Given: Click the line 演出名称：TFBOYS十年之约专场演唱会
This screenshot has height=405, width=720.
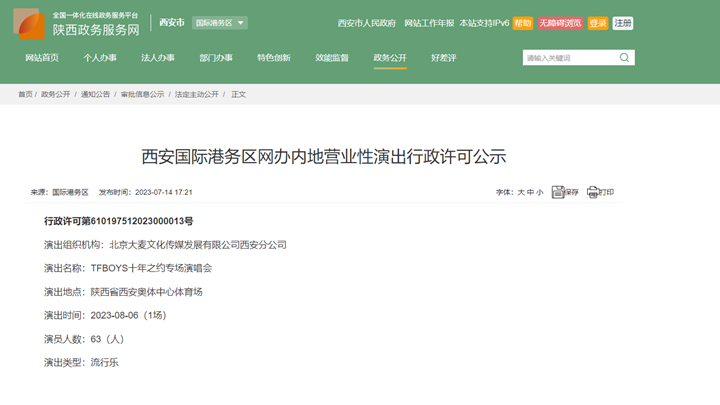Looking at the screenshot, I should 128,268.
